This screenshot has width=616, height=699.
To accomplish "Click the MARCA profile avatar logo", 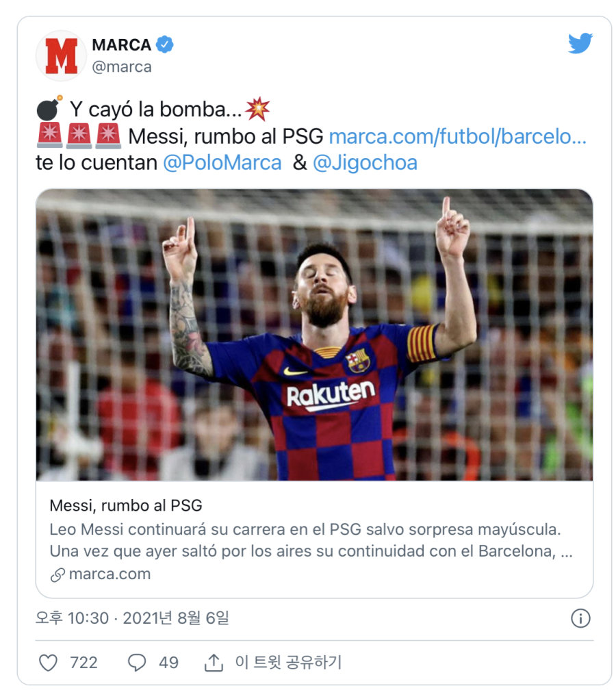I will pyautogui.click(x=61, y=56).
